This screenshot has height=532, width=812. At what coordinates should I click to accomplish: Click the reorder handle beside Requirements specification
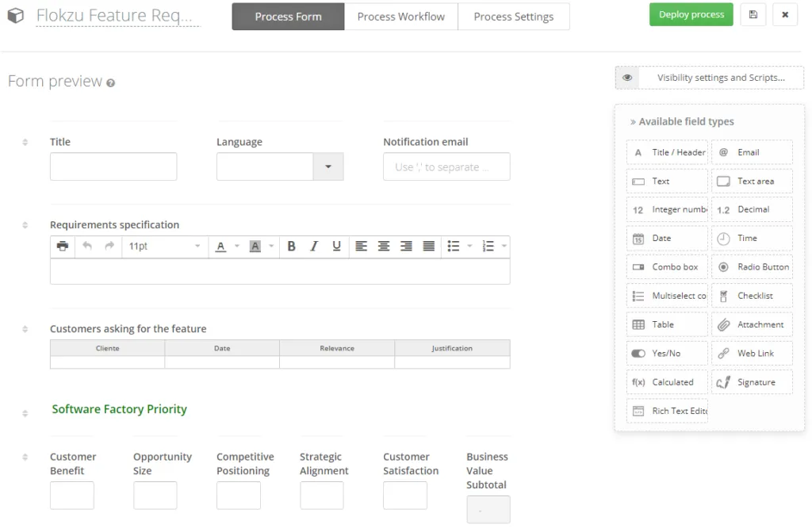point(25,225)
